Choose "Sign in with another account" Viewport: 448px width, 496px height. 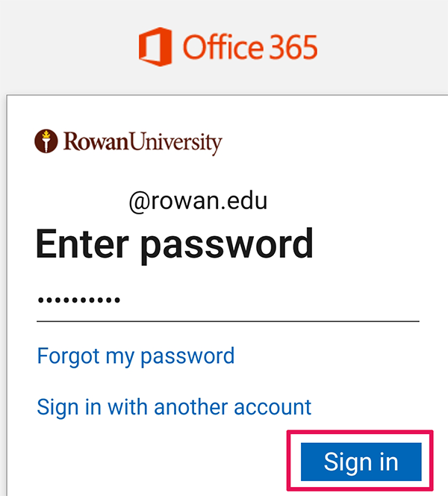point(174,407)
